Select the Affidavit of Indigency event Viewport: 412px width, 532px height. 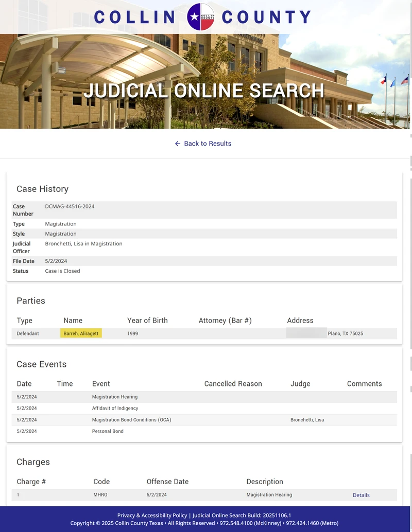click(x=115, y=408)
